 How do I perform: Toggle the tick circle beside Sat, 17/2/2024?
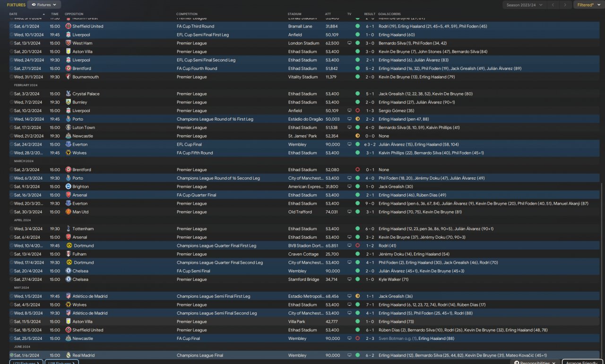[x=12, y=128]
